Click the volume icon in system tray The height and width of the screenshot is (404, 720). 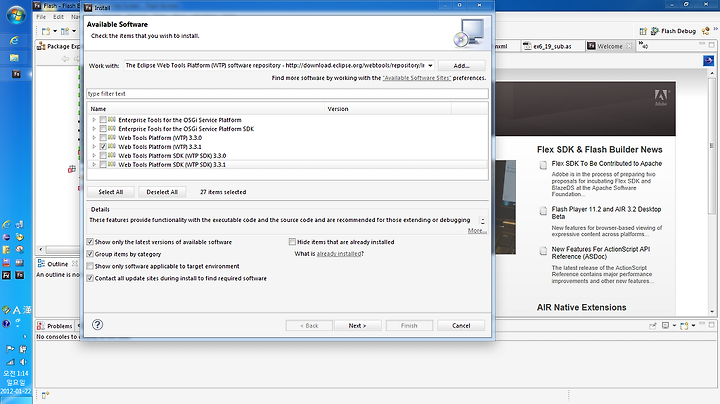(23, 362)
